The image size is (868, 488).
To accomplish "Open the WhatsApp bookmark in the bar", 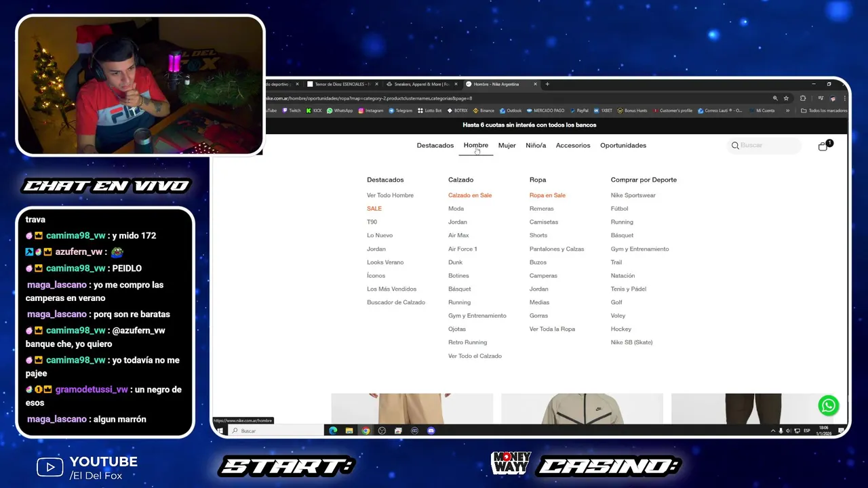I will 340,110.
